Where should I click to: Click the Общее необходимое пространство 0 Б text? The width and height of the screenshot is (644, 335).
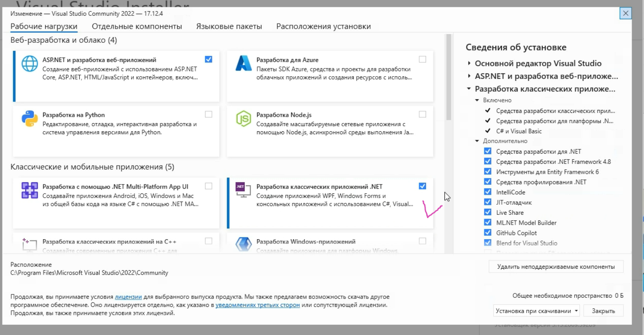click(568, 296)
